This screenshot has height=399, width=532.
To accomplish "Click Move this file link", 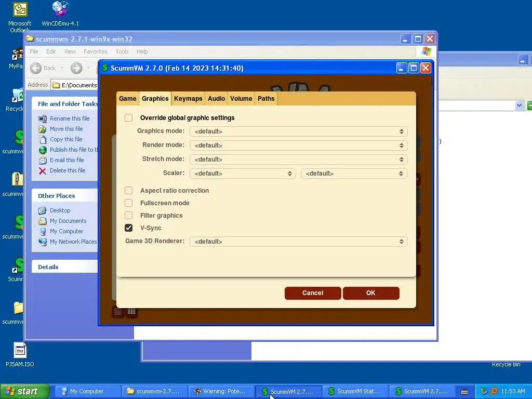I will 66,129.
